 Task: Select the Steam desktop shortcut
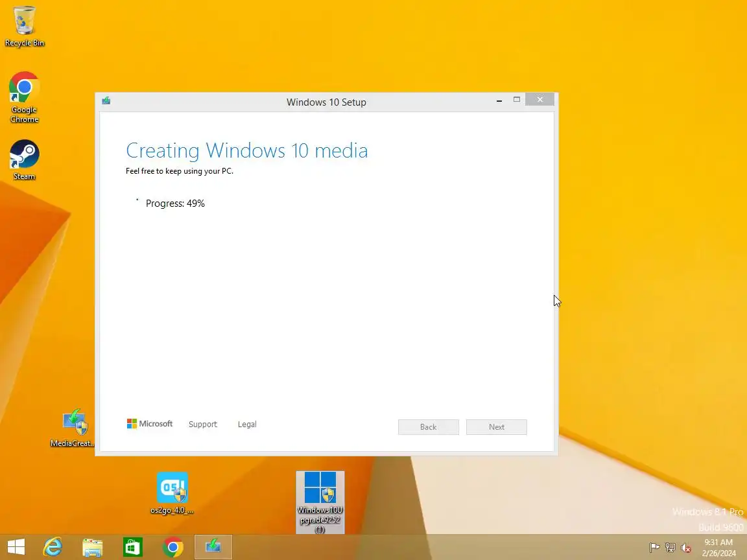coord(24,160)
